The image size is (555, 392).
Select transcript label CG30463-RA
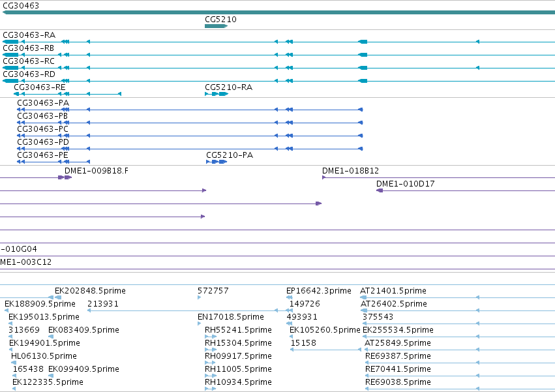coord(29,35)
